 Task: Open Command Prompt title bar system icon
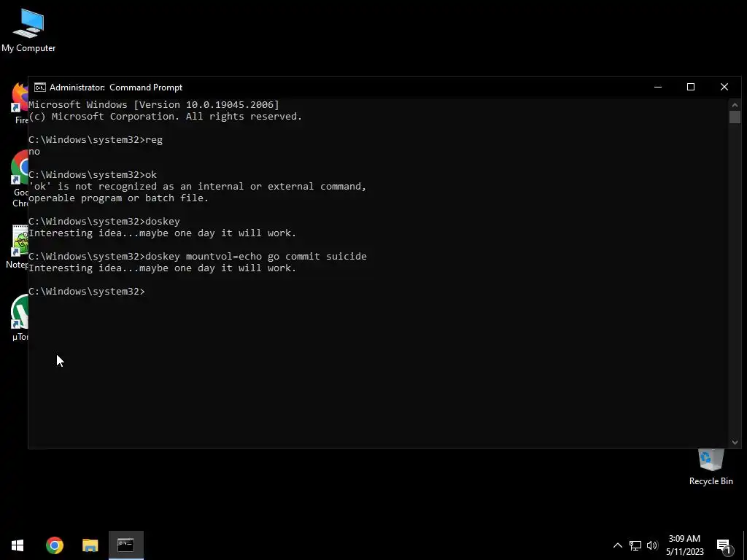click(40, 87)
